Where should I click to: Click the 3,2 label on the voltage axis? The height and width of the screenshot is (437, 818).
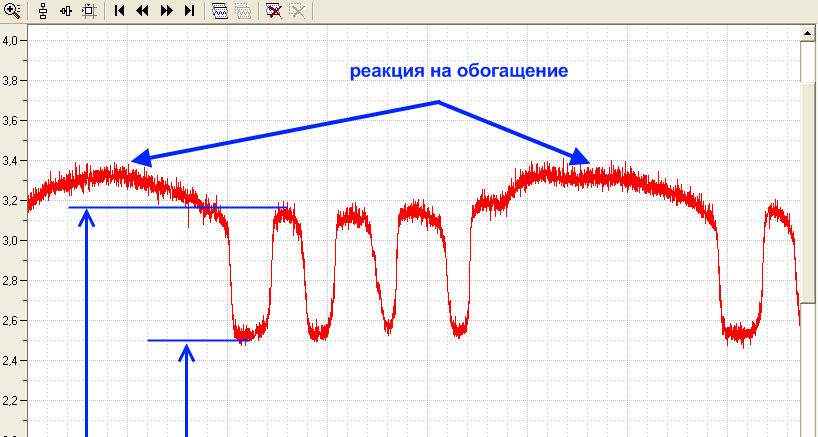pos(11,201)
